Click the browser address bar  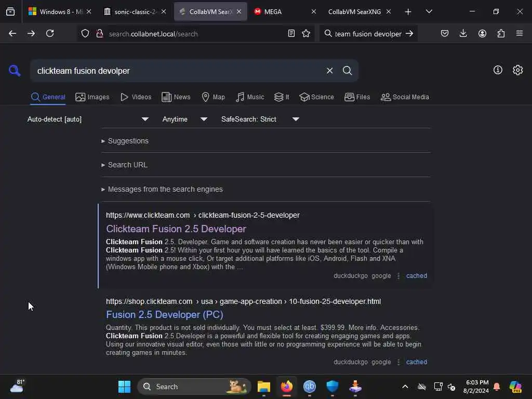pos(195,34)
